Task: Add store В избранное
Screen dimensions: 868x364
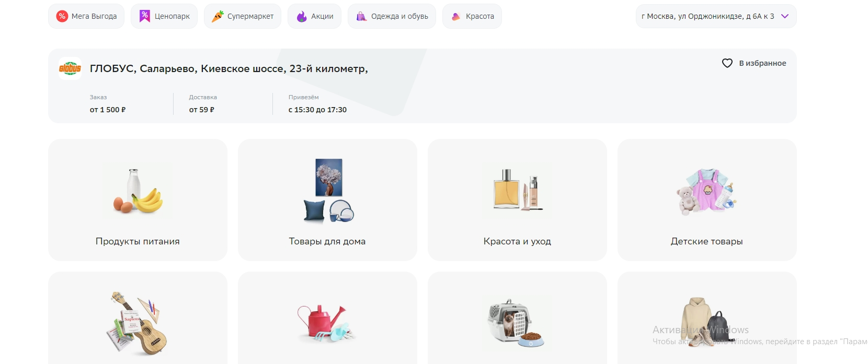Action: (754, 63)
